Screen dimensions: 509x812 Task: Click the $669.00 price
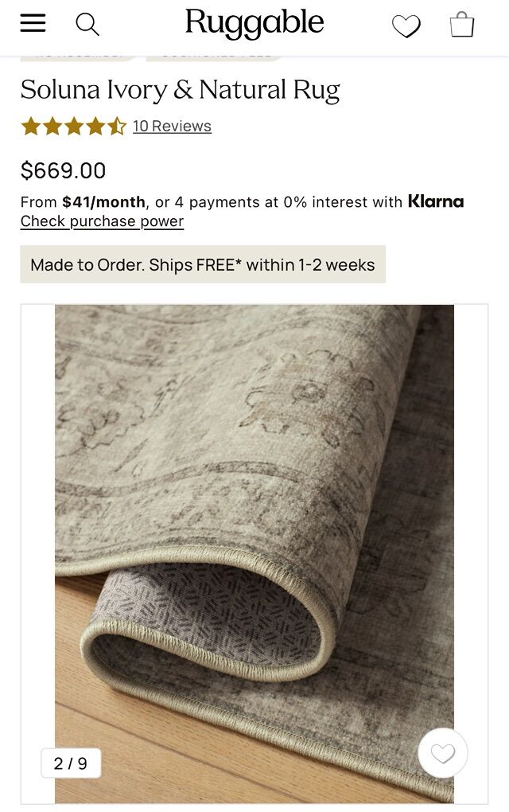click(63, 170)
